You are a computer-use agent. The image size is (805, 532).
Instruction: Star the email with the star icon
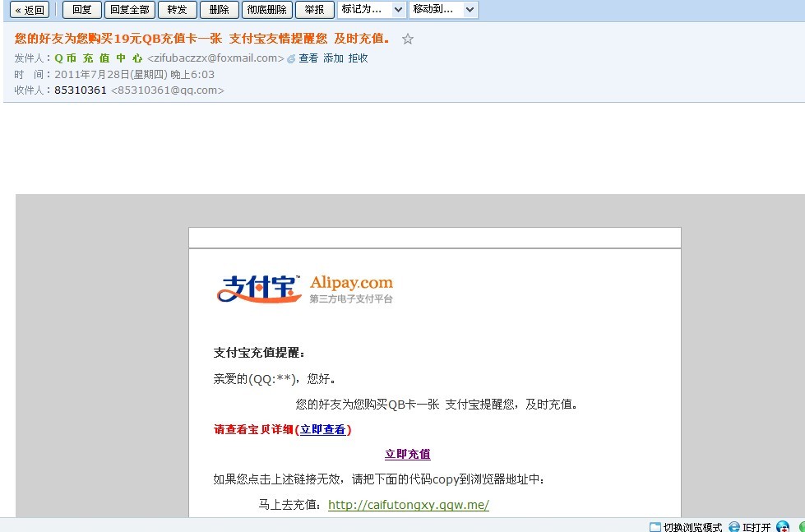click(408, 39)
